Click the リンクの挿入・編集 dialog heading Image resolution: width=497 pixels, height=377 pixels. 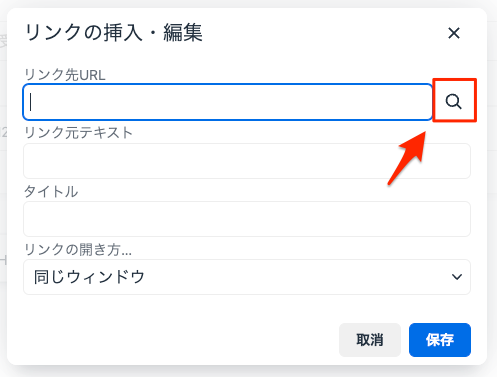114,33
